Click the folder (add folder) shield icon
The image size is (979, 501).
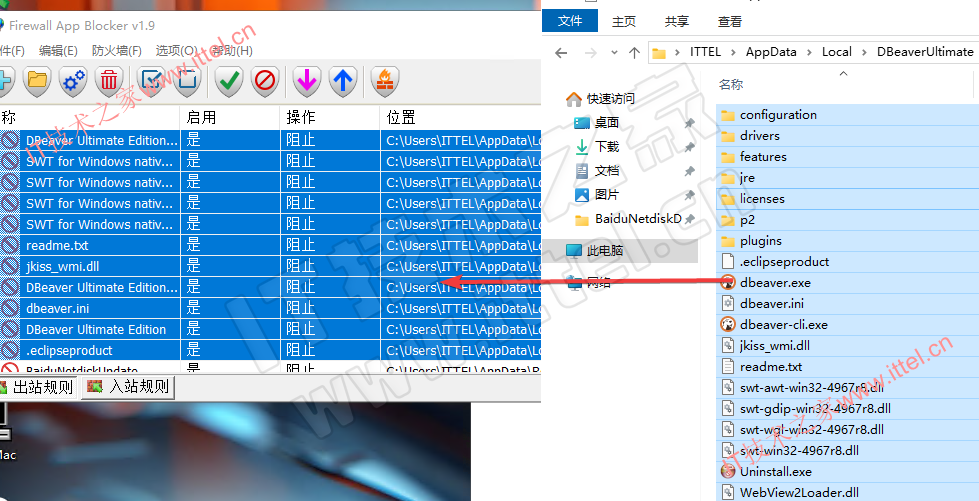[37, 80]
